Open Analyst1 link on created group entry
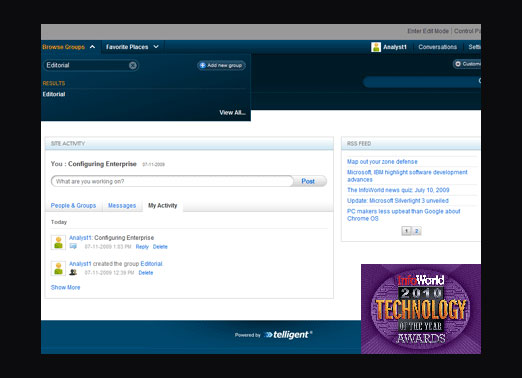Image resolution: width=522 pixels, height=378 pixels. point(80,264)
